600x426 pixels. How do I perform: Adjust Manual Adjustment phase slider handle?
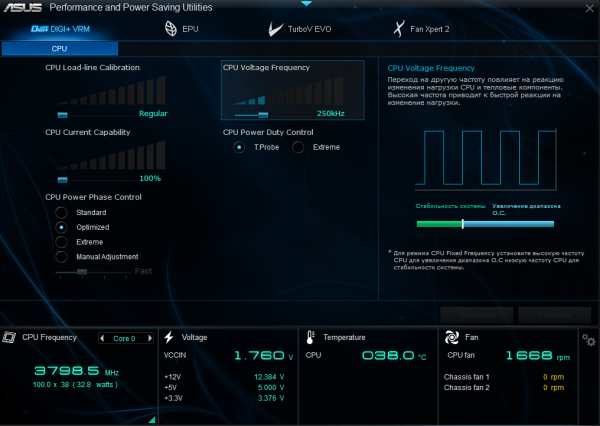pyautogui.click(x=82, y=272)
